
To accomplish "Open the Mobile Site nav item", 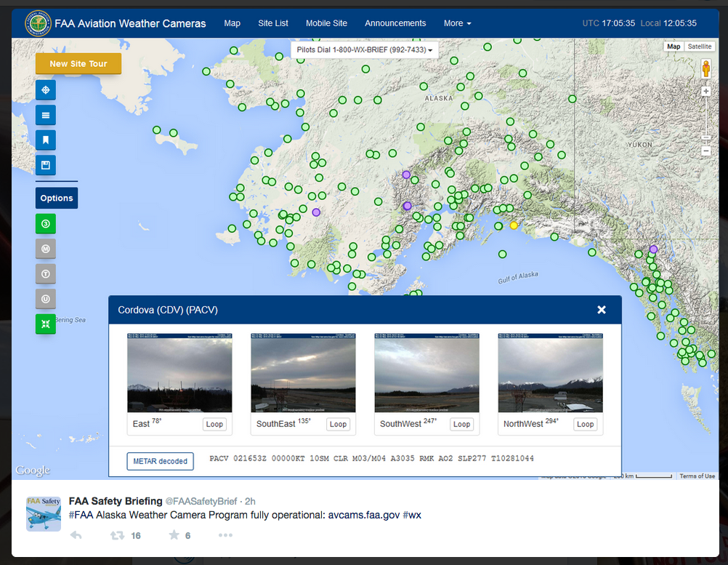I will coord(326,23).
